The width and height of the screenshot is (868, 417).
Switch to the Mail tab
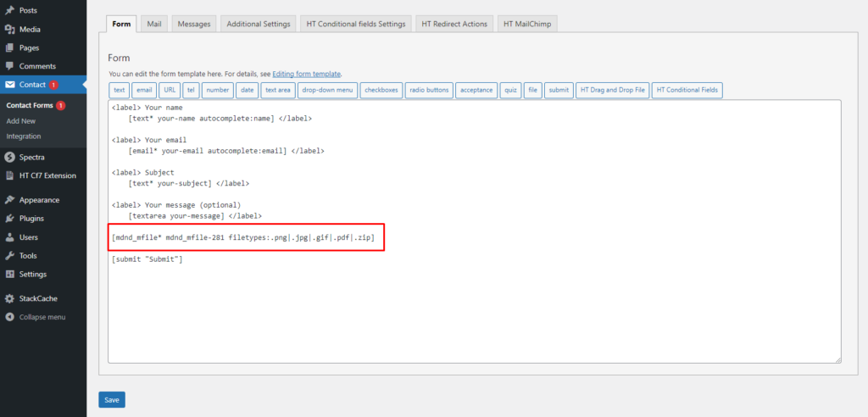click(154, 24)
